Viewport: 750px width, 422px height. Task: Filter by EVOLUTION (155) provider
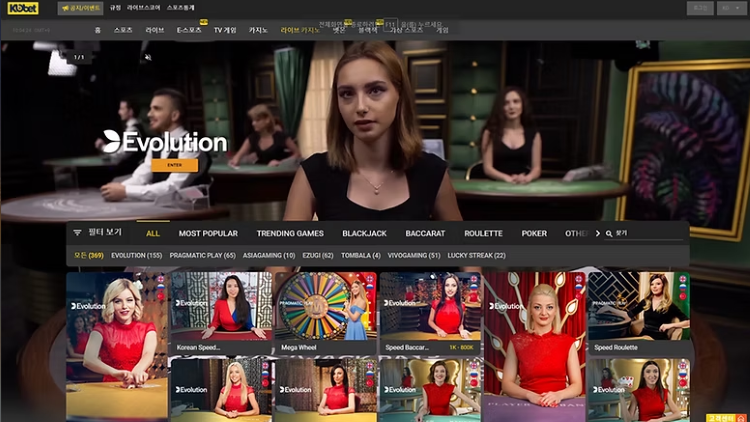coord(136,255)
